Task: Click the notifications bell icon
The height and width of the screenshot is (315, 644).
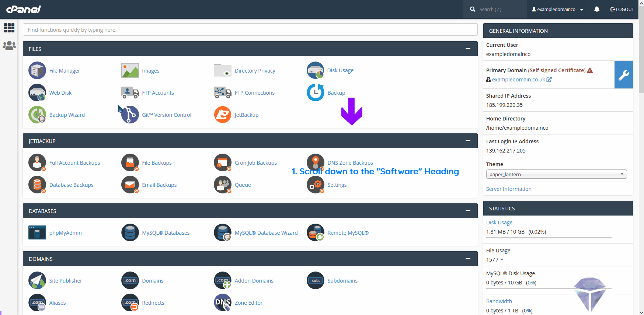Action: (597, 9)
